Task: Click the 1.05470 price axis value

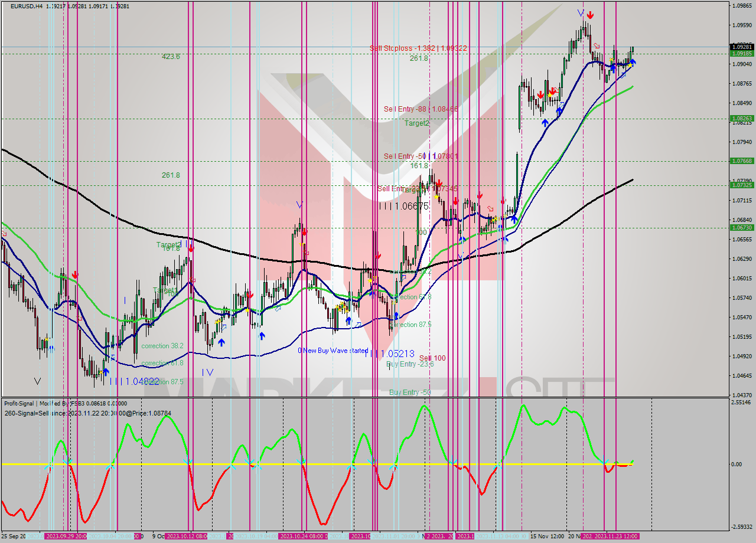Action: click(x=742, y=318)
